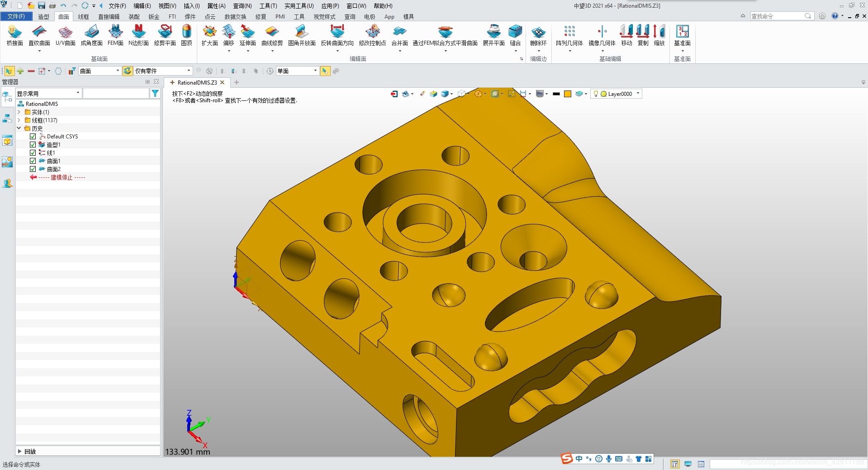
Task: Click the FEM面 tool
Action: pyautogui.click(x=115, y=35)
